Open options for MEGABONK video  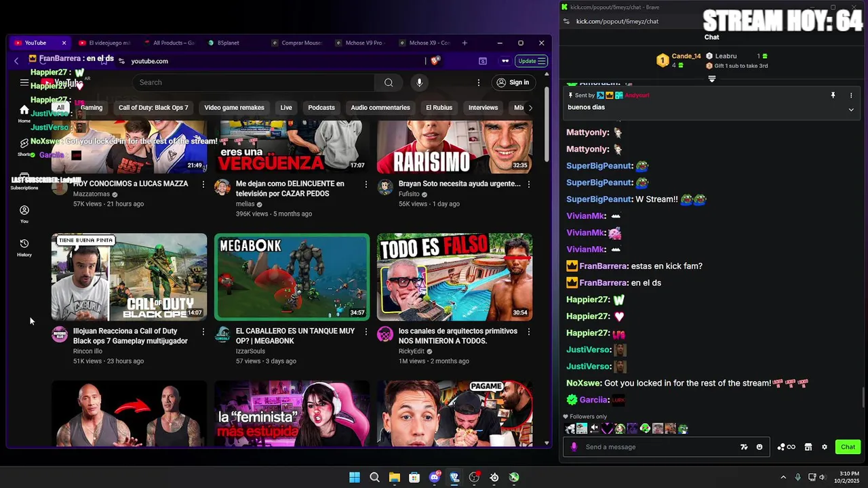point(366,332)
